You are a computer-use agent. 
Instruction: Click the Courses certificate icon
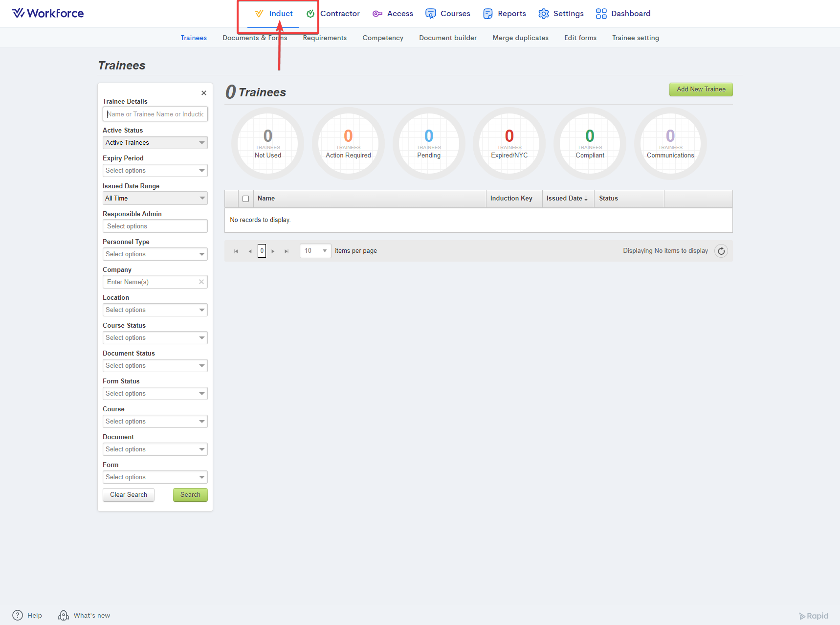pyautogui.click(x=430, y=14)
